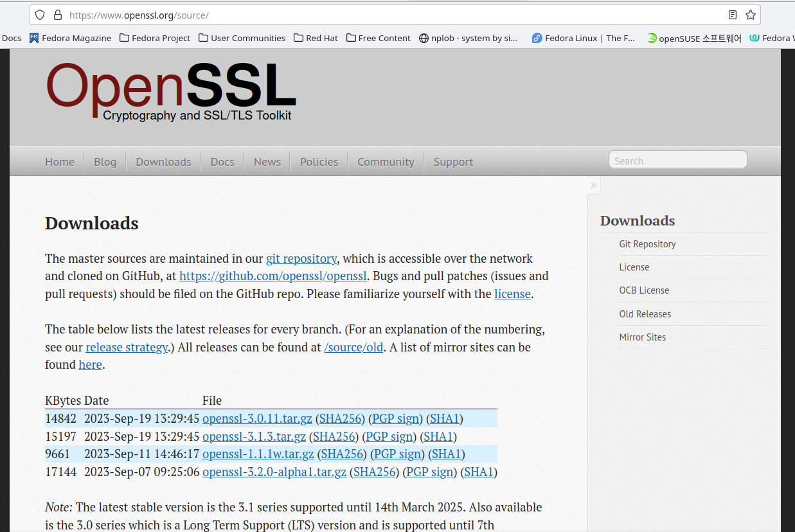This screenshot has width=795, height=532.
Task: Open Git Repository sidebar link
Action: click(x=647, y=244)
